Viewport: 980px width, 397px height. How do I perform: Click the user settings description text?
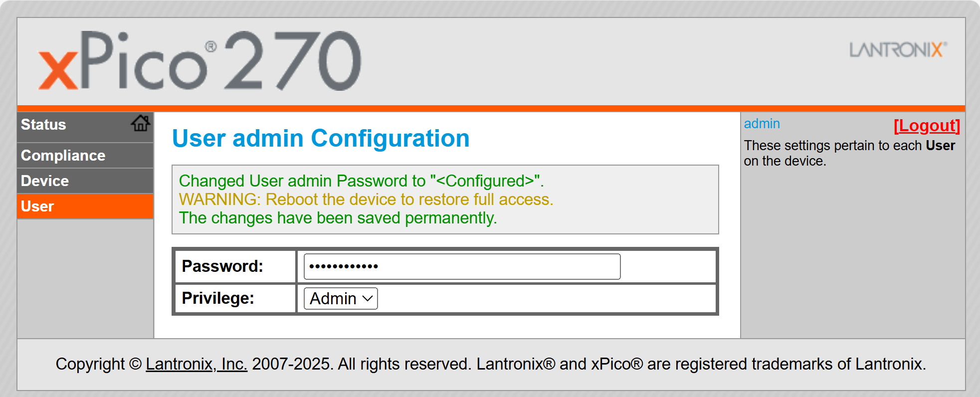[x=849, y=153]
